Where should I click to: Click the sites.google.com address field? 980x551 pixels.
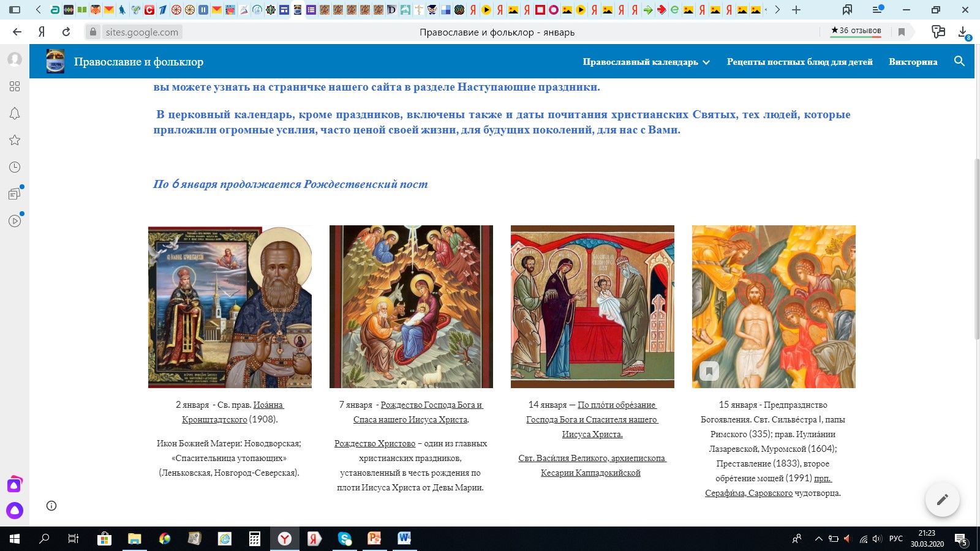[142, 32]
